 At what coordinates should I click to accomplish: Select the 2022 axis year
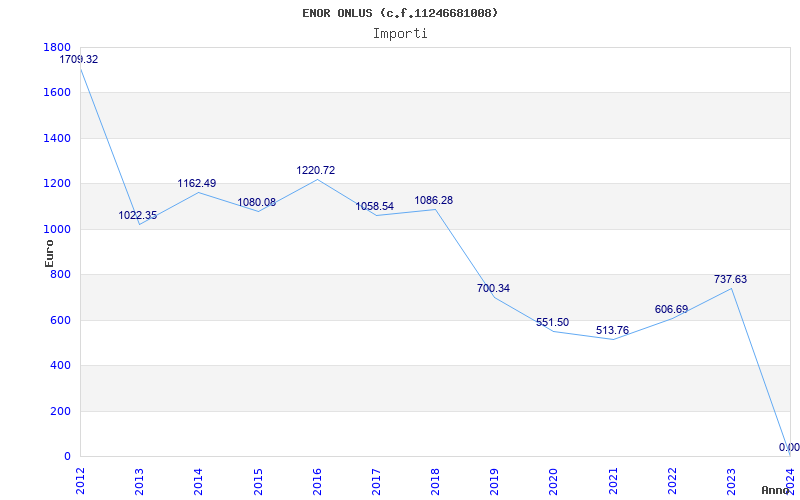pos(672,481)
